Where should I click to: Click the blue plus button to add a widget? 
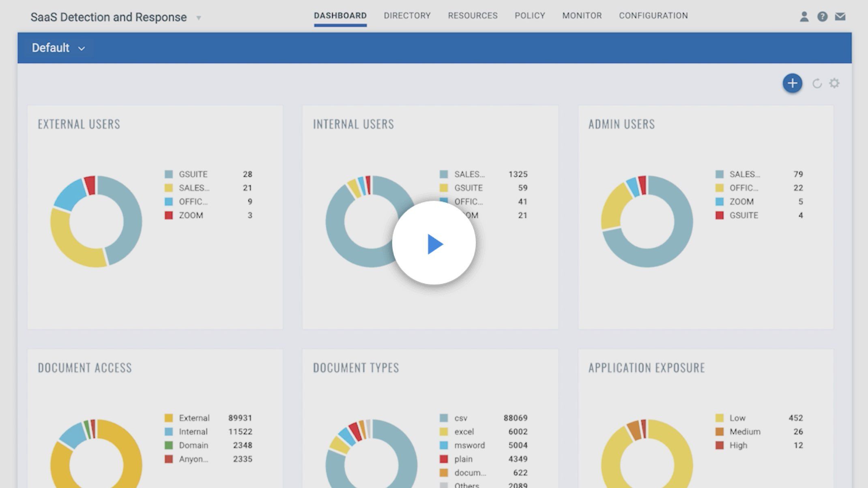792,83
